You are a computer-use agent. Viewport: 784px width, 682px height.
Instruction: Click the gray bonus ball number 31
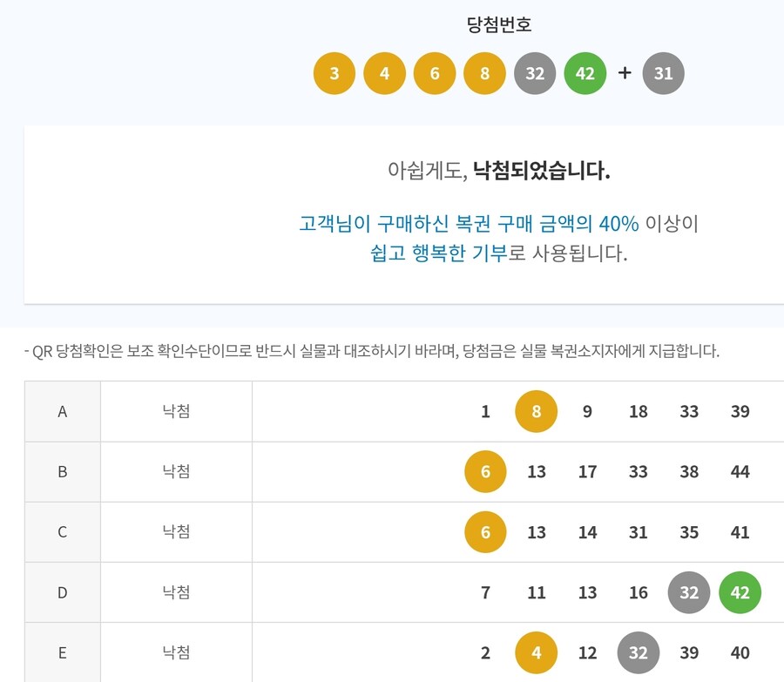click(x=664, y=73)
